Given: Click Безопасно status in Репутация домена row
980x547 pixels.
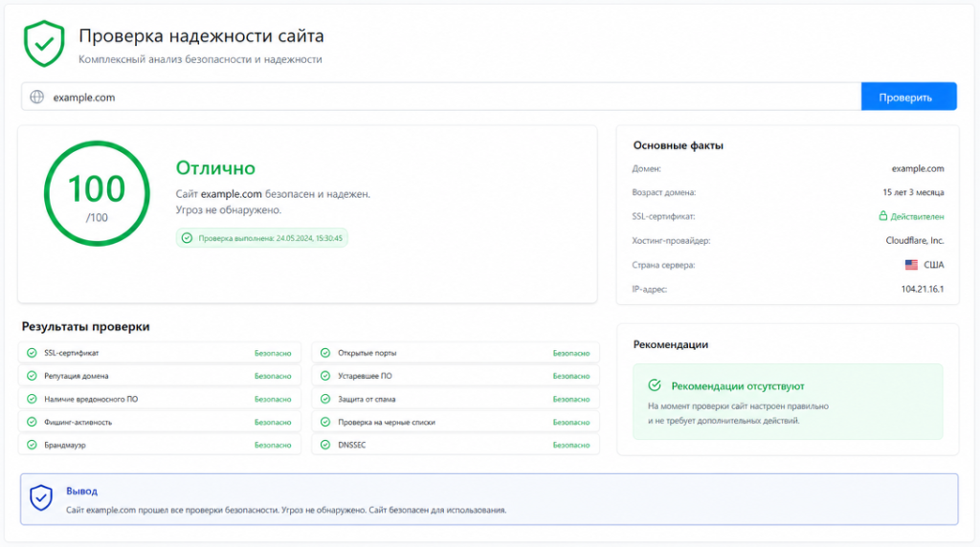Looking at the screenshot, I should pos(273,377).
